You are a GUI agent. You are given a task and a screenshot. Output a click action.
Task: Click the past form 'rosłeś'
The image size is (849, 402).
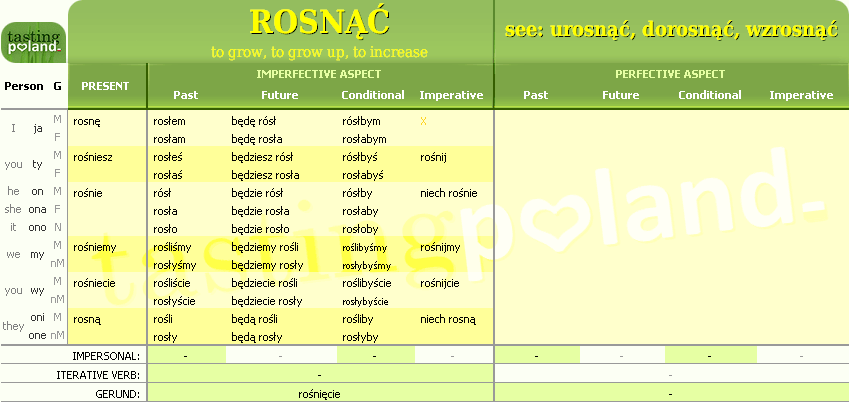coord(168,158)
